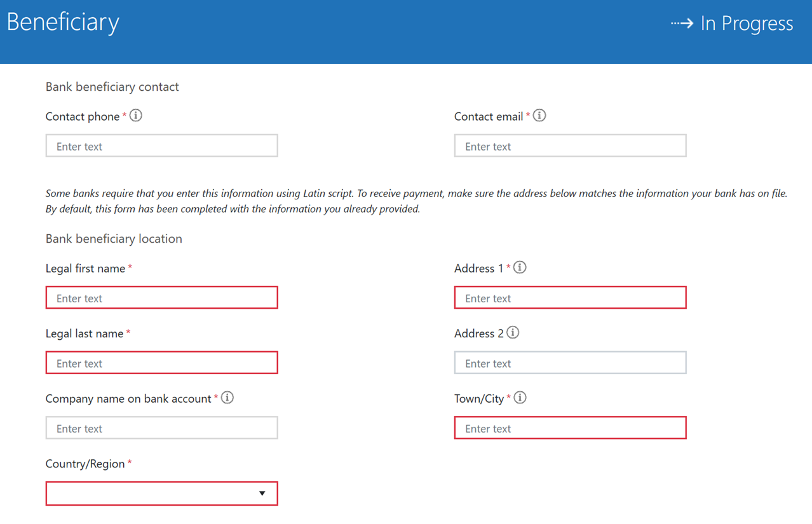This screenshot has width=812, height=524.
Task: Focus the Contact phone text field
Action: (161, 146)
